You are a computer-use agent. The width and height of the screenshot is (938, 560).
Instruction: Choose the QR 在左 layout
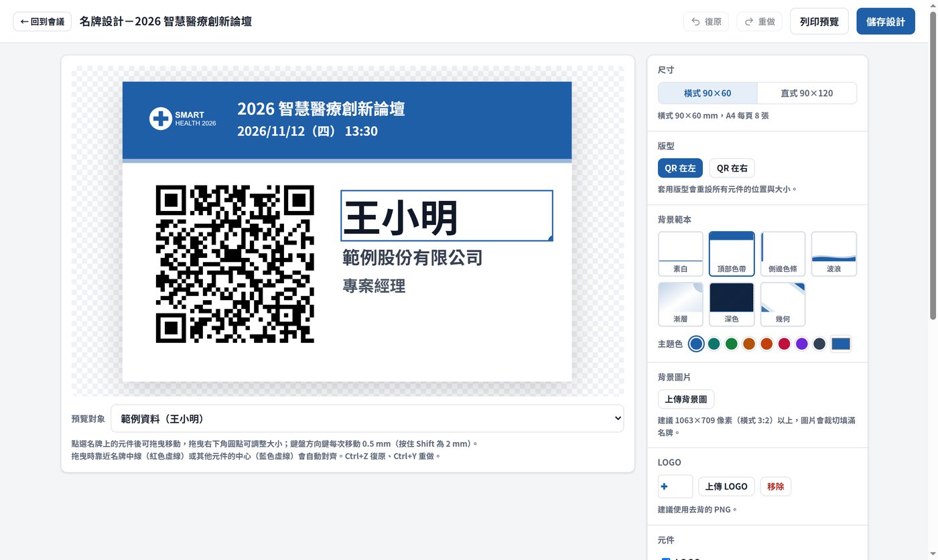pos(680,168)
